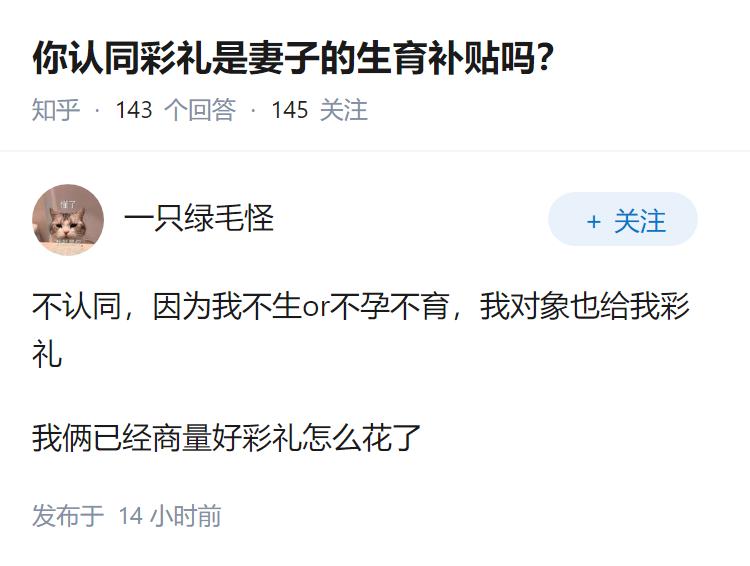Click the 关注 text inside the blue button
This screenshot has width=750, height=566.
(639, 221)
